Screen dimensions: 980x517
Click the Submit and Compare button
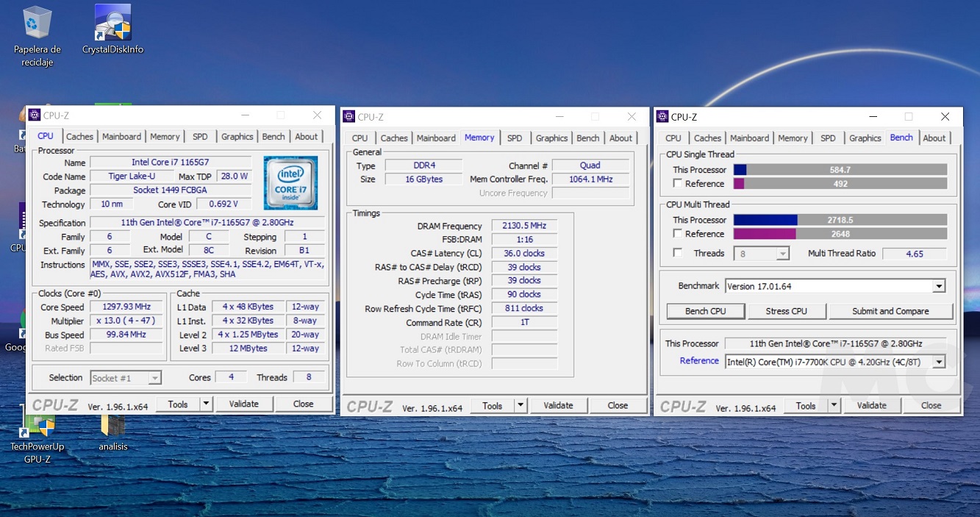(890, 311)
